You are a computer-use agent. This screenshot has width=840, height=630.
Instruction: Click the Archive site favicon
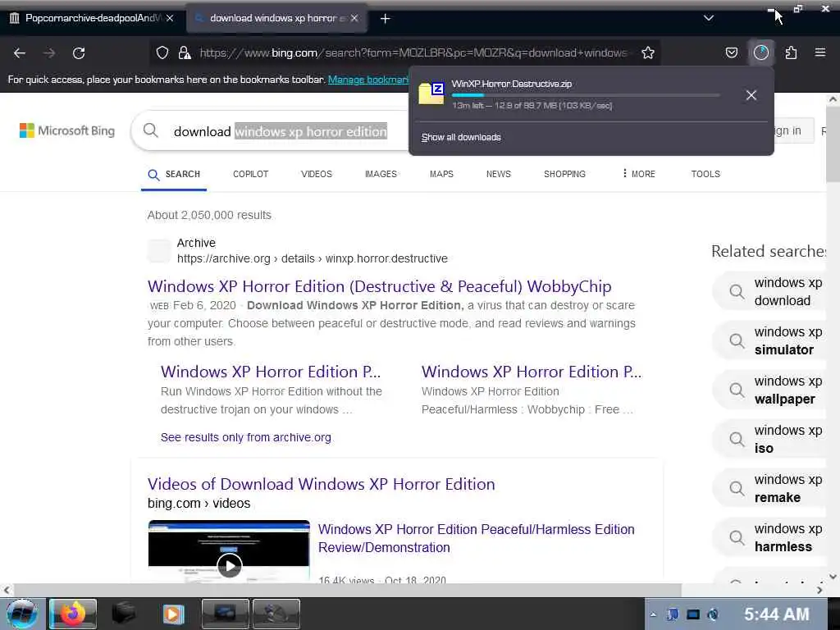click(x=159, y=251)
